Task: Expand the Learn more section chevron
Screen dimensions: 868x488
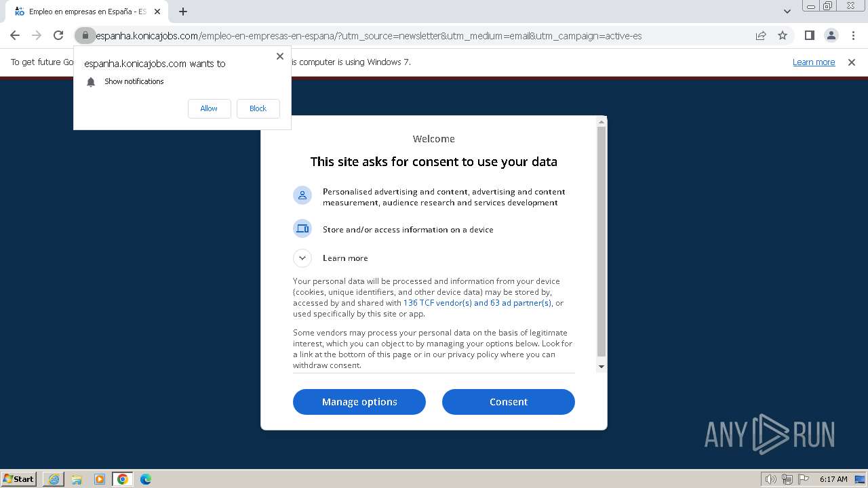Action: (x=302, y=258)
